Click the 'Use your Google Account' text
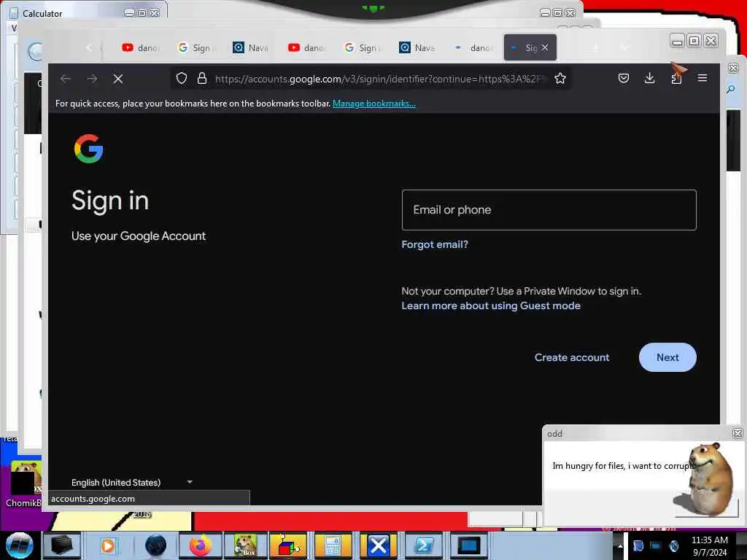This screenshot has height=560, width=747. click(138, 236)
